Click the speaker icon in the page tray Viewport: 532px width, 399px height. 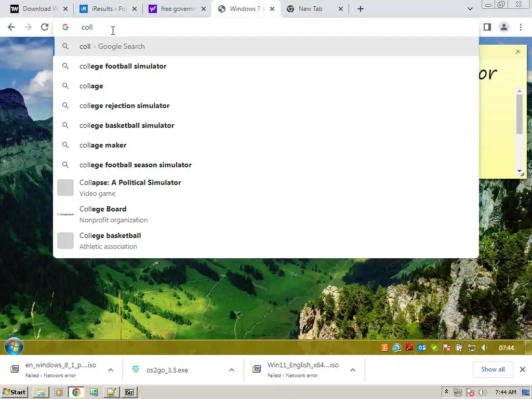484,348
